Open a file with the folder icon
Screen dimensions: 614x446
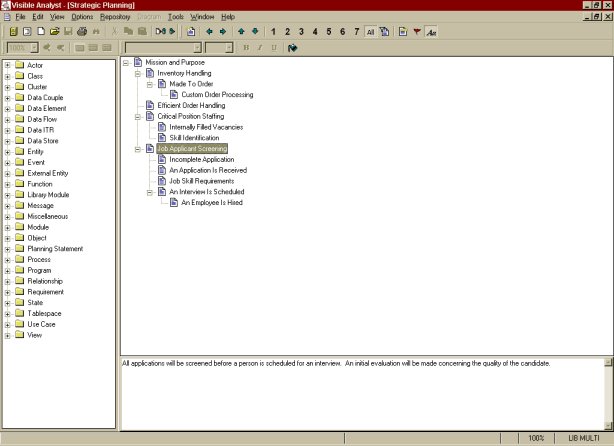coord(54,32)
